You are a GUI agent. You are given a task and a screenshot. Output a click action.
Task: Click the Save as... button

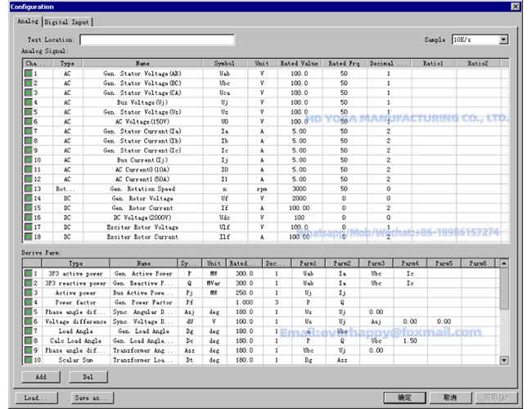[x=92, y=397]
